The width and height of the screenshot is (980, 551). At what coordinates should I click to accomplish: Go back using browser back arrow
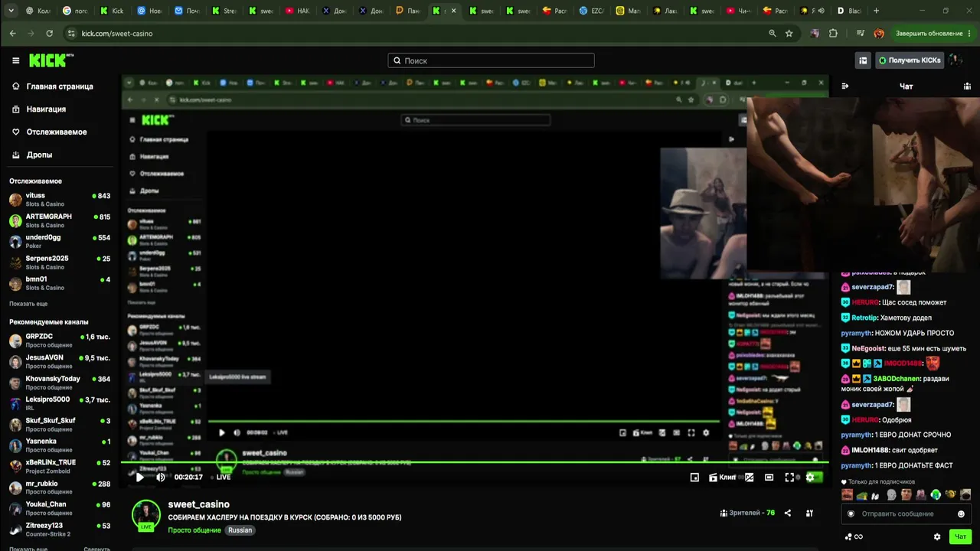[x=12, y=34]
